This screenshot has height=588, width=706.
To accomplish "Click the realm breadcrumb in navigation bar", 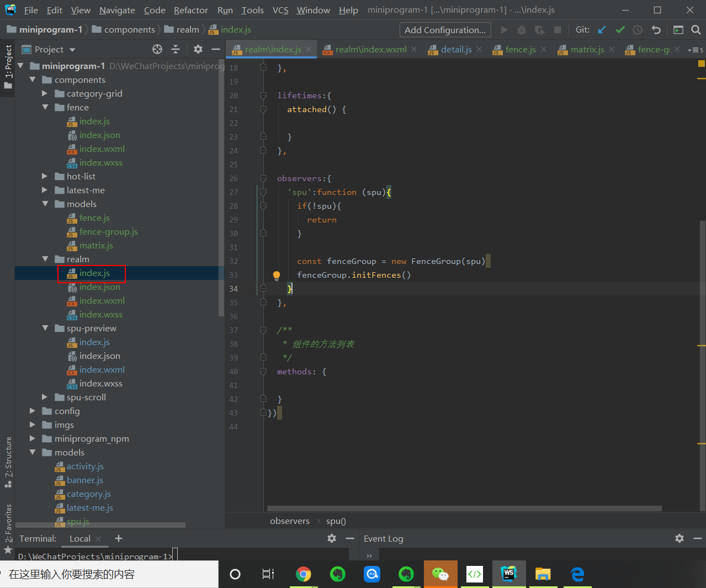I will [188, 30].
